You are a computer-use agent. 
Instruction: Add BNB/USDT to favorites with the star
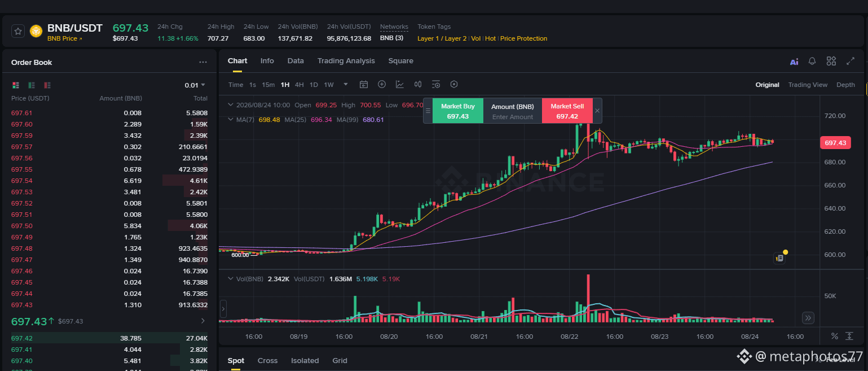[x=18, y=32]
